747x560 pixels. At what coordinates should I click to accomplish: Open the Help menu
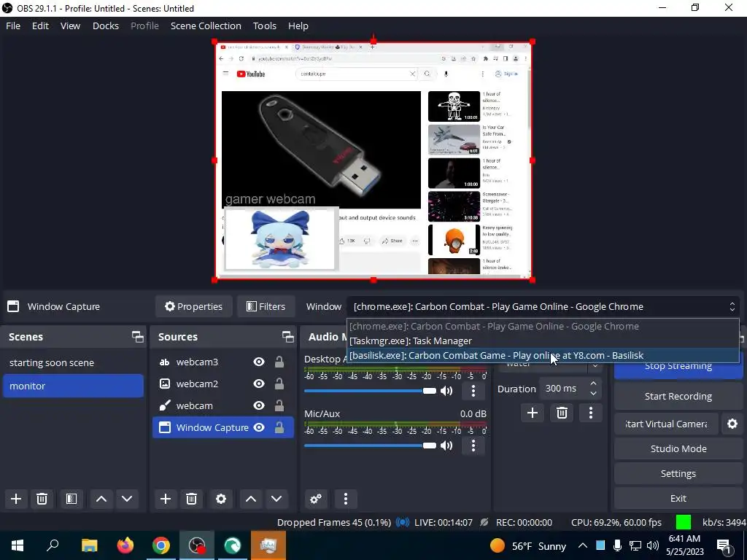298,26
